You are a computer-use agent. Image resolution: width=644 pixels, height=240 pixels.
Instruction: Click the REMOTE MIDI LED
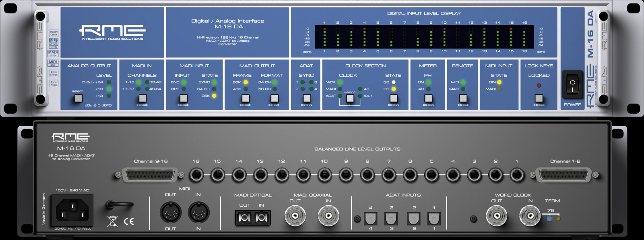click(463, 82)
